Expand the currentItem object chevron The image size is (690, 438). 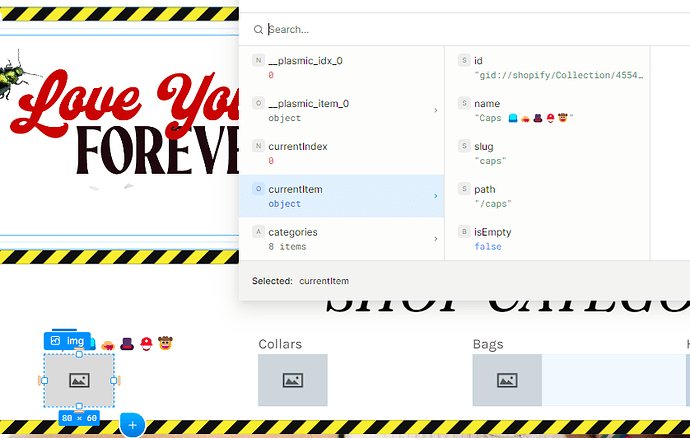pyautogui.click(x=435, y=196)
